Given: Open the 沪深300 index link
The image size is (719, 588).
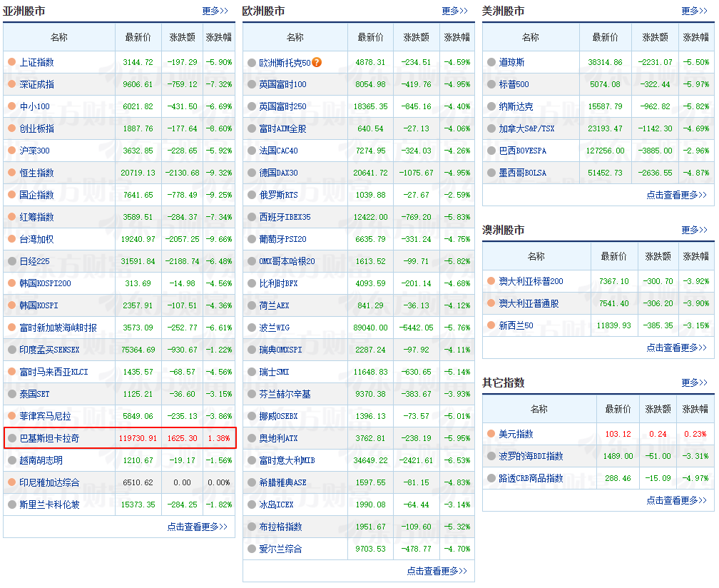Looking at the screenshot, I should 35,151.
